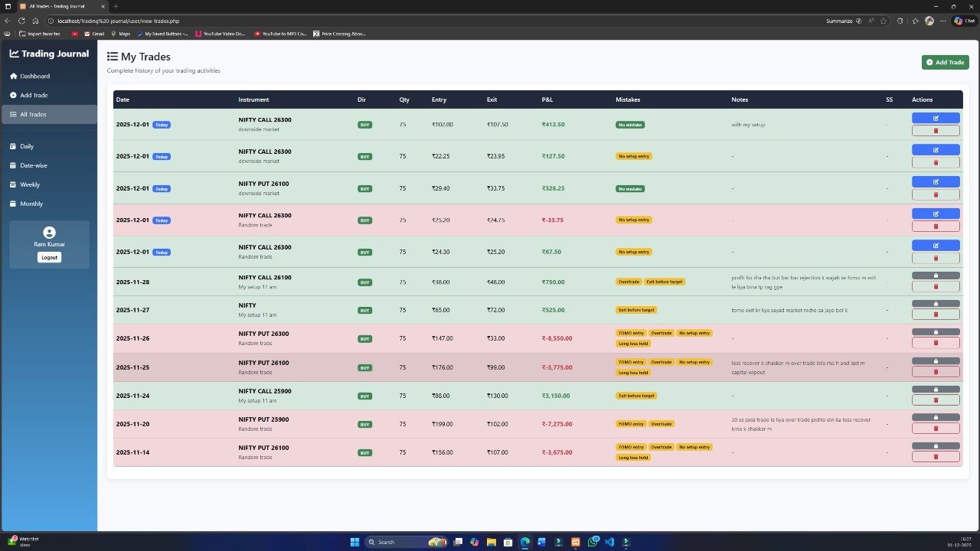Click the Trading Journal logo heading
This screenshot has height=551, width=980.
pyautogui.click(x=49, y=54)
